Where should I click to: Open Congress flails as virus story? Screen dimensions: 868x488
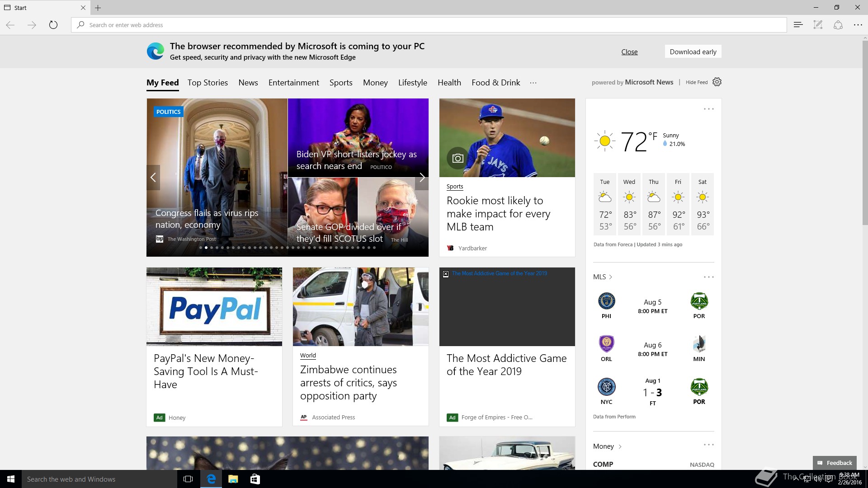click(x=207, y=219)
